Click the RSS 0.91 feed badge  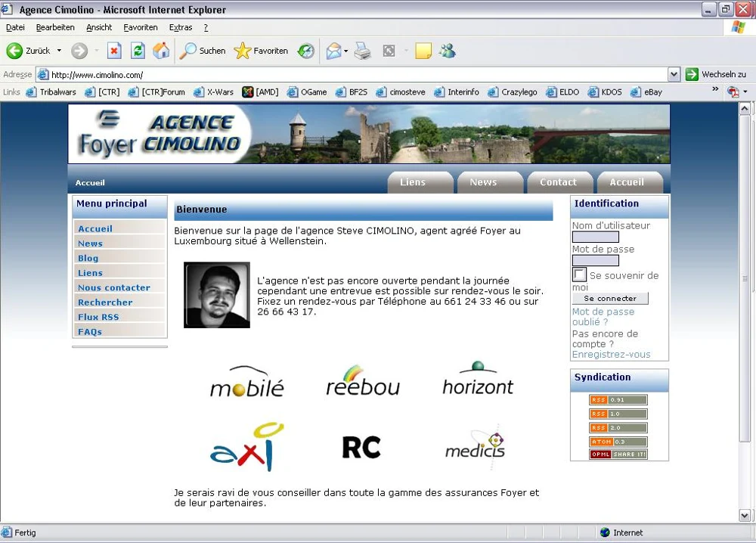coord(618,400)
